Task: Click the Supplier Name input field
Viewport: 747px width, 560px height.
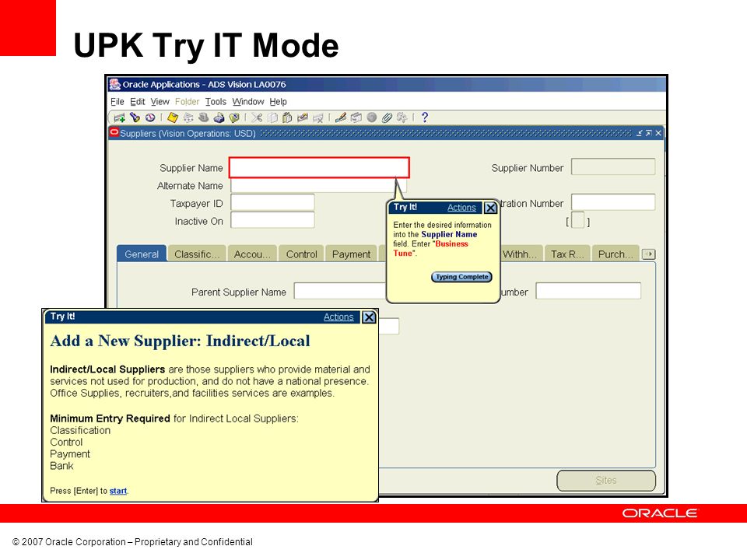Action: pyautogui.click(x=319, y=168)
